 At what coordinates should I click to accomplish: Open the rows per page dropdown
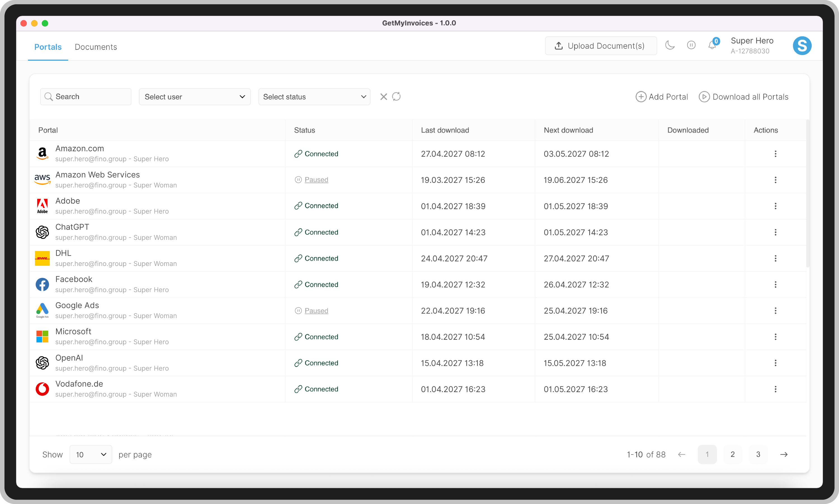[91, 454]
